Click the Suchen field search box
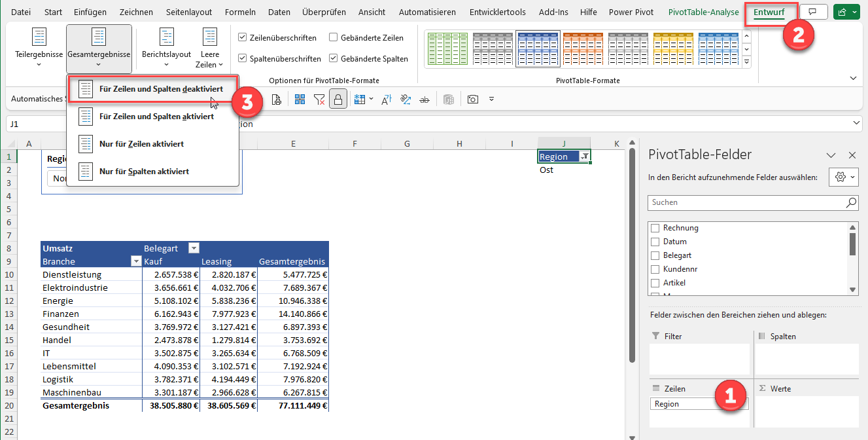Image resolution: width=868 pixels, height=440 pixels. 746,203
